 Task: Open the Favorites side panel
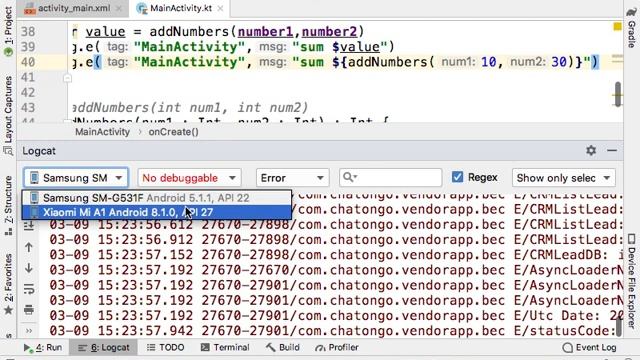8,284
